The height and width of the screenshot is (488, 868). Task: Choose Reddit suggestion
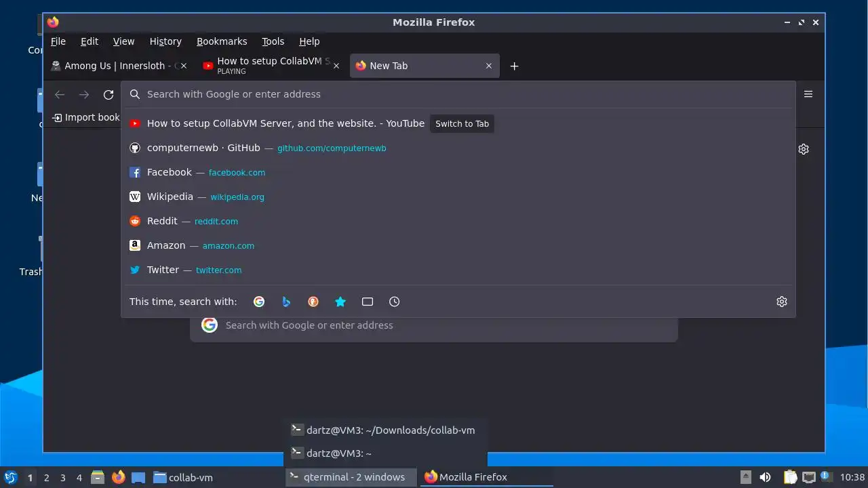coord(458,221)
